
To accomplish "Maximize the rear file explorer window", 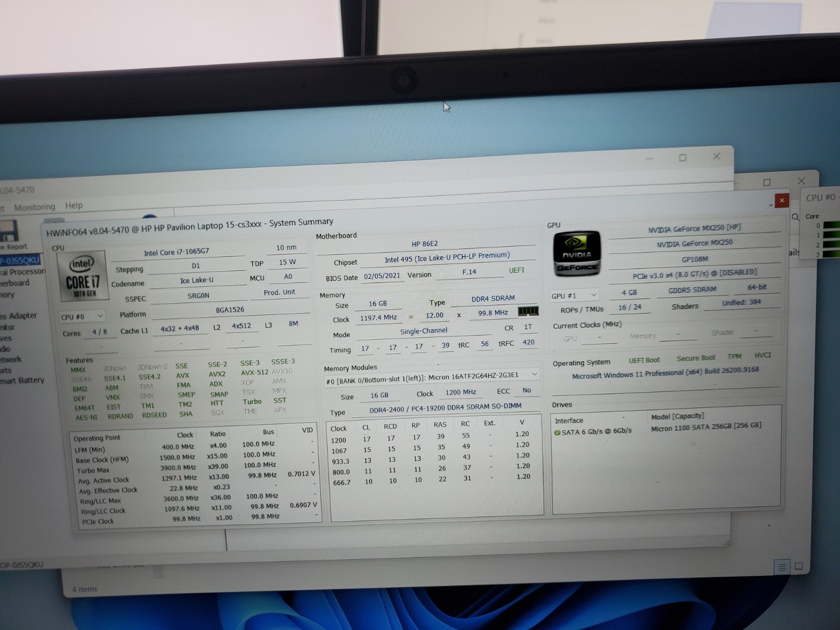I will (767, 182).
